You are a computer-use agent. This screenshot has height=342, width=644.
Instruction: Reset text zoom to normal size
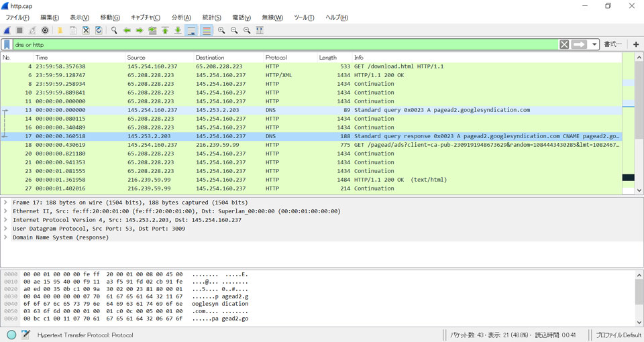(247, 30)
